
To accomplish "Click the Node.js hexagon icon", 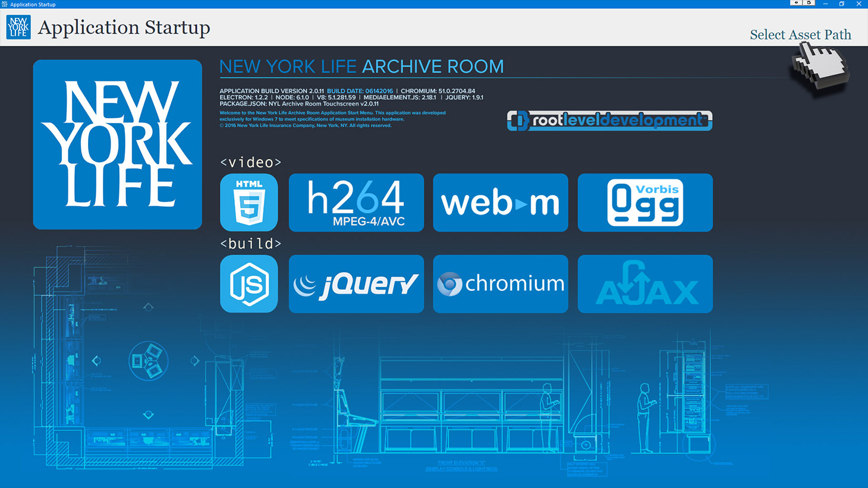I will coord(249,284).
